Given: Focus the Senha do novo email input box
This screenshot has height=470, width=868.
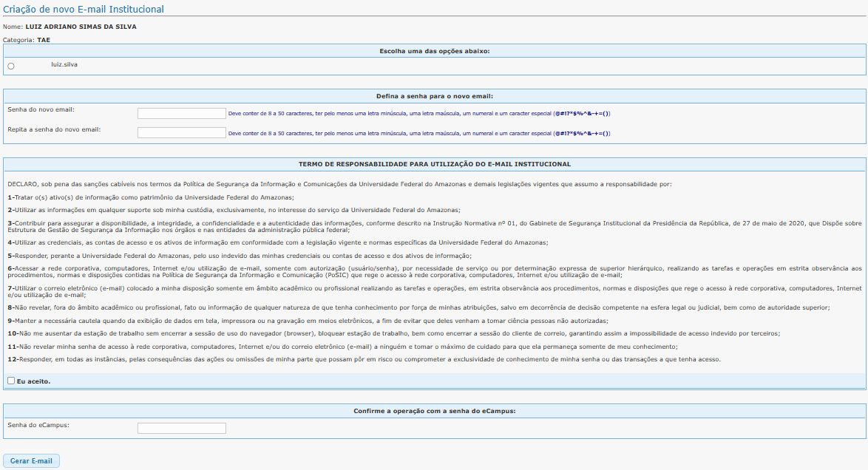Looking at the screenshot, I should [181, 113].
